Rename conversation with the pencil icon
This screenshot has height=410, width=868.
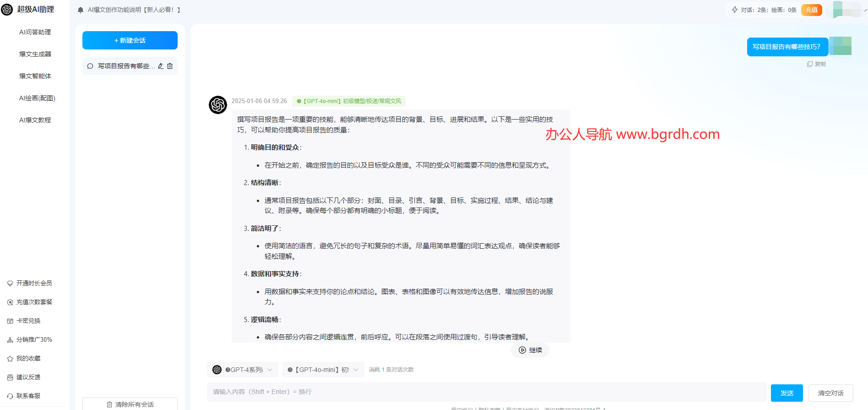(x=161, y=66)
